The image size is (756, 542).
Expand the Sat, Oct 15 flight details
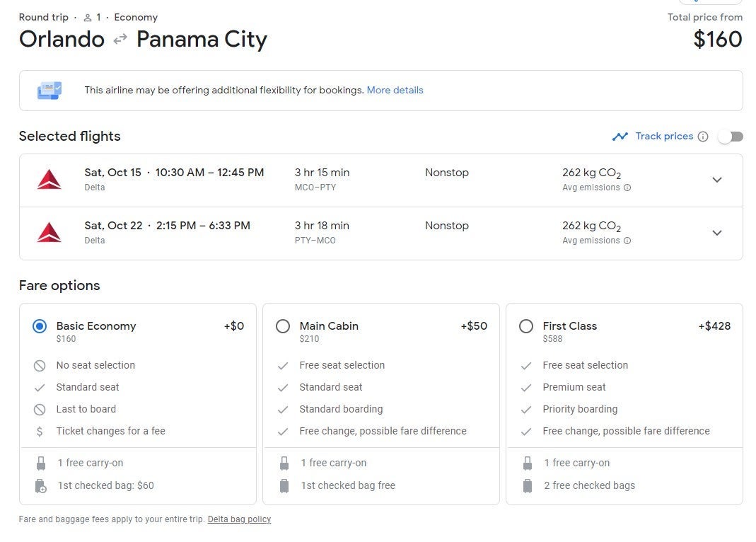click(716, 180)
